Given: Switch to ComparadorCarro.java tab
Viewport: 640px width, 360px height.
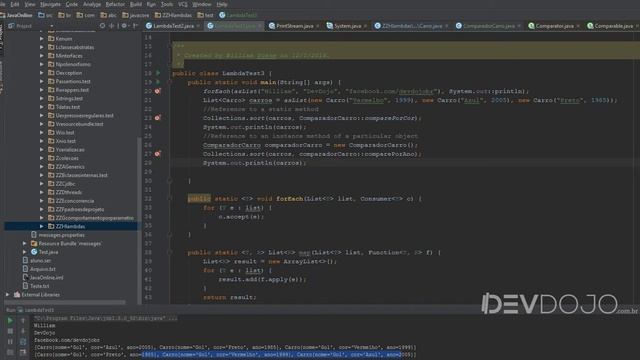Looking at the screenshot, I should point(489,26).
